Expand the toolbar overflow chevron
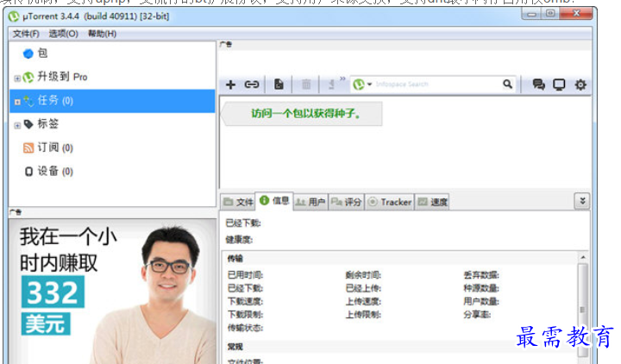 tap(342, 78)
